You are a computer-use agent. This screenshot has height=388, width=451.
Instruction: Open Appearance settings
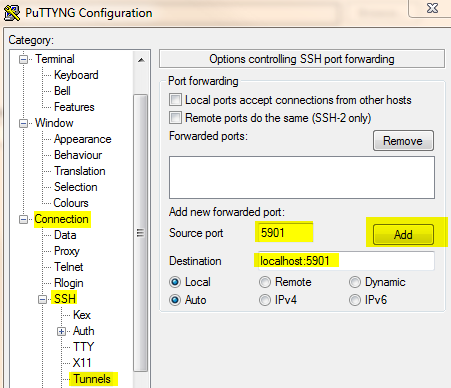83,139
